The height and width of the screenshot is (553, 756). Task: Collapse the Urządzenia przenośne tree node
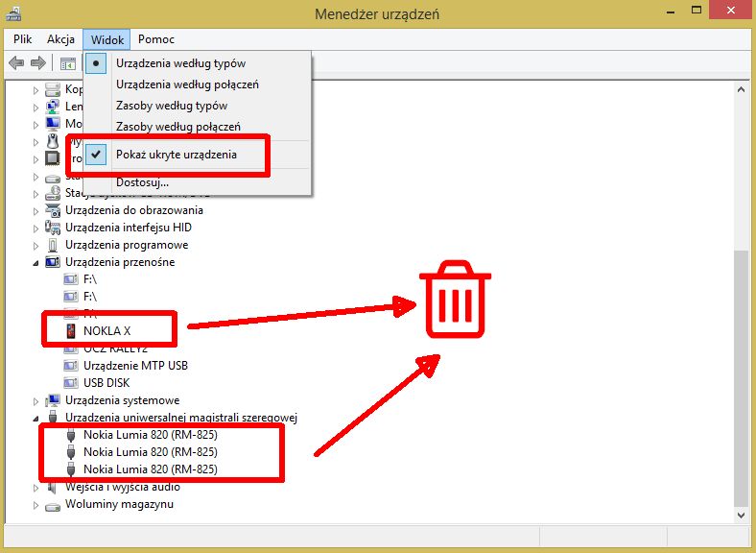[x=35, y=263]
